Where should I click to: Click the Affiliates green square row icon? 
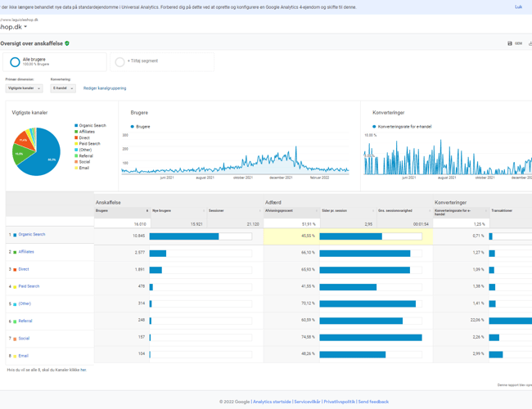(15, 252)
